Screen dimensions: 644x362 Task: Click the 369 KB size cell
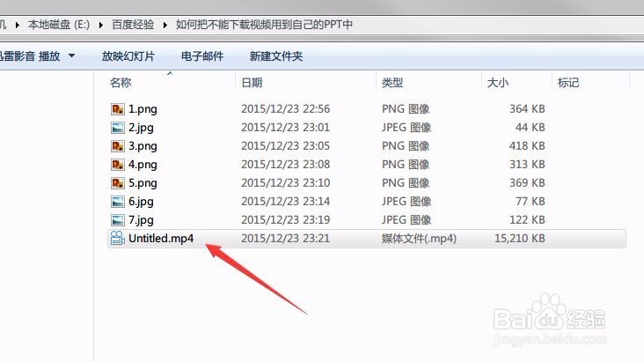527,183
